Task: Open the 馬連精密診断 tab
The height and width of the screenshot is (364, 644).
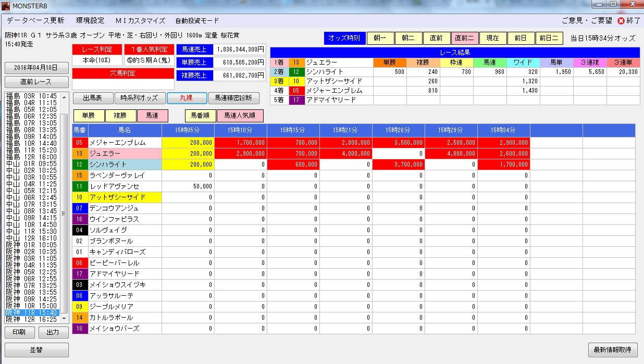Action: 233,98
